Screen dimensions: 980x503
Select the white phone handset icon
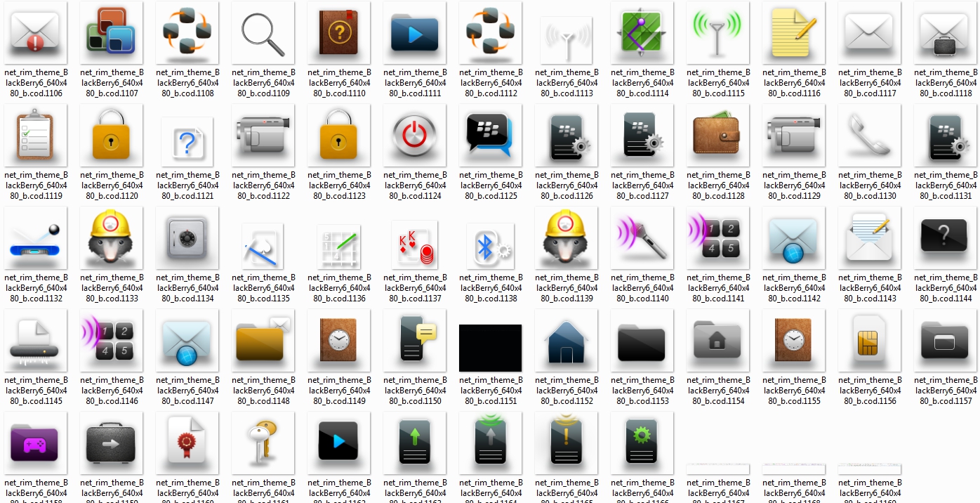click(x=870, y=135)
